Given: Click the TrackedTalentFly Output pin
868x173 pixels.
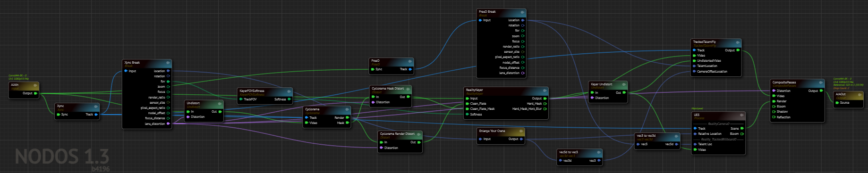Looking at the screenshot, I should 738,50.
